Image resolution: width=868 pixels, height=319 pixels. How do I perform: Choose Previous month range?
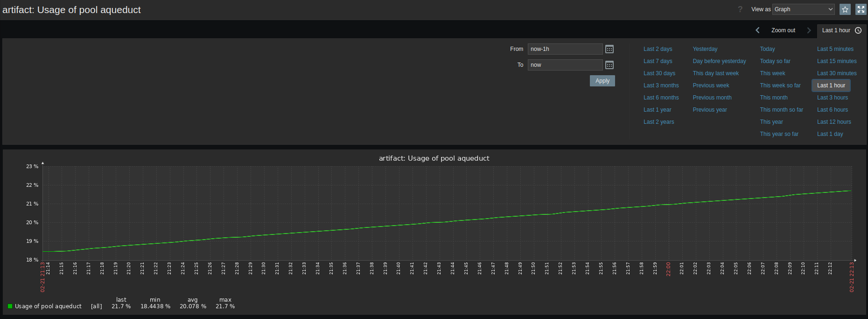tap(712, 98)
